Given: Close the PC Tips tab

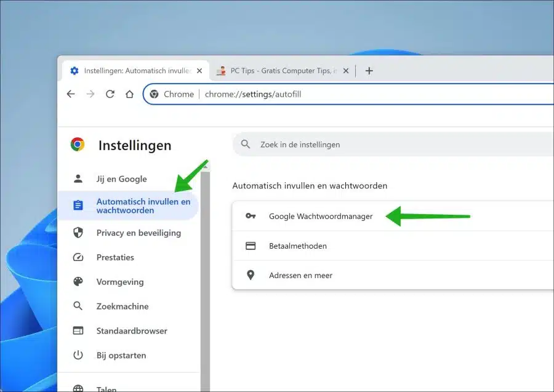Looking at the screenshot, I should (x=346, y=71).
